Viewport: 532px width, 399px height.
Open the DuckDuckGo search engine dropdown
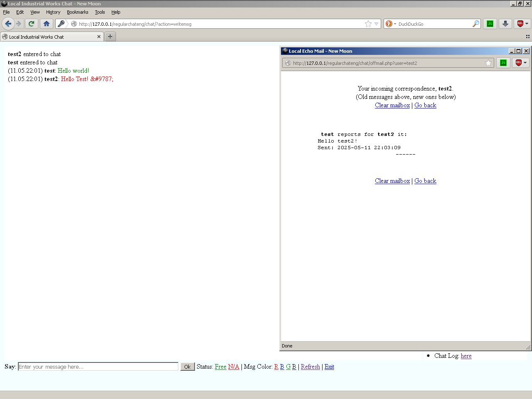click(x=390, y=24)
